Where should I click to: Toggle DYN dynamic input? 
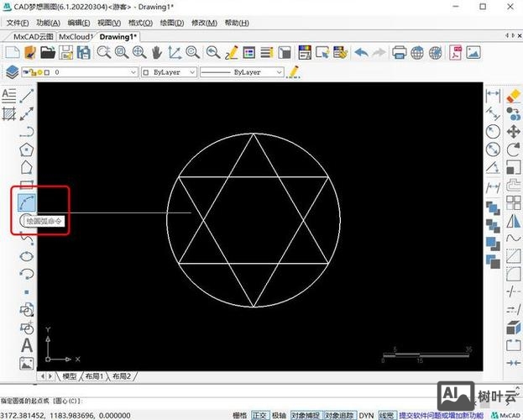[x=366, y=415]
